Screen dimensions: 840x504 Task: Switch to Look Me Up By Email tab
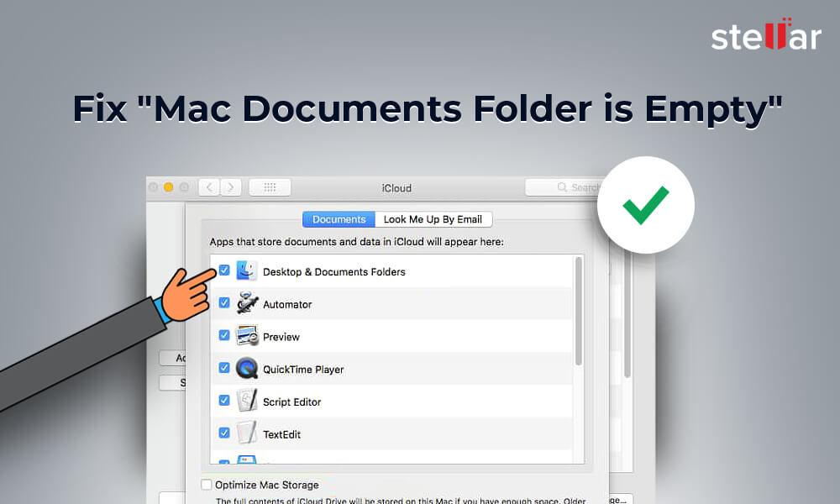tap(433, 219)
